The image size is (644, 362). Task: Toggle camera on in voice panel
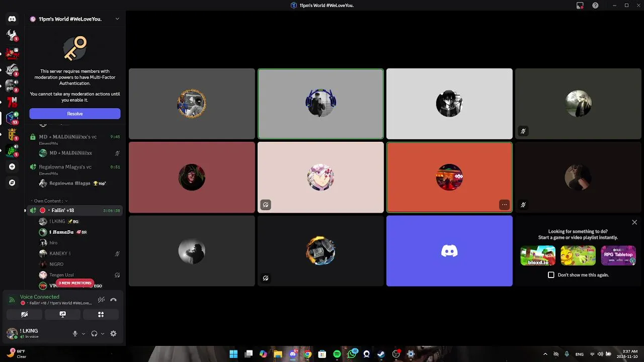coord(24,314)
